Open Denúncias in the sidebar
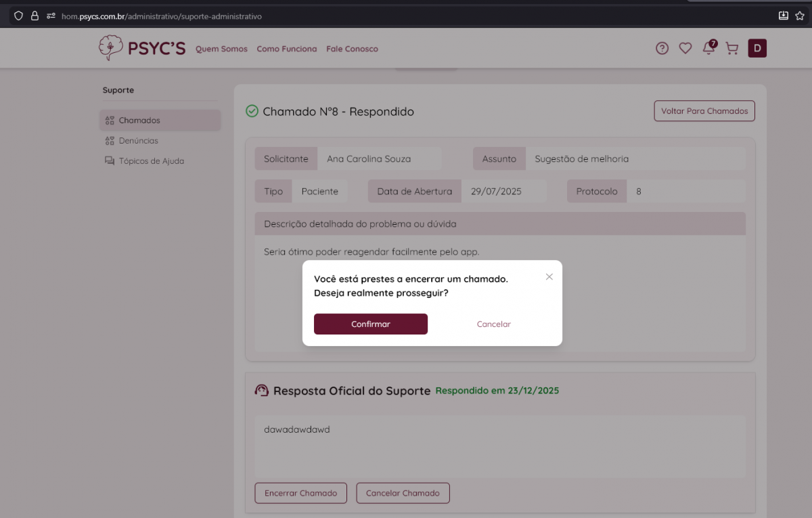Viewport: 812px width, 518px height. point(138,141)
